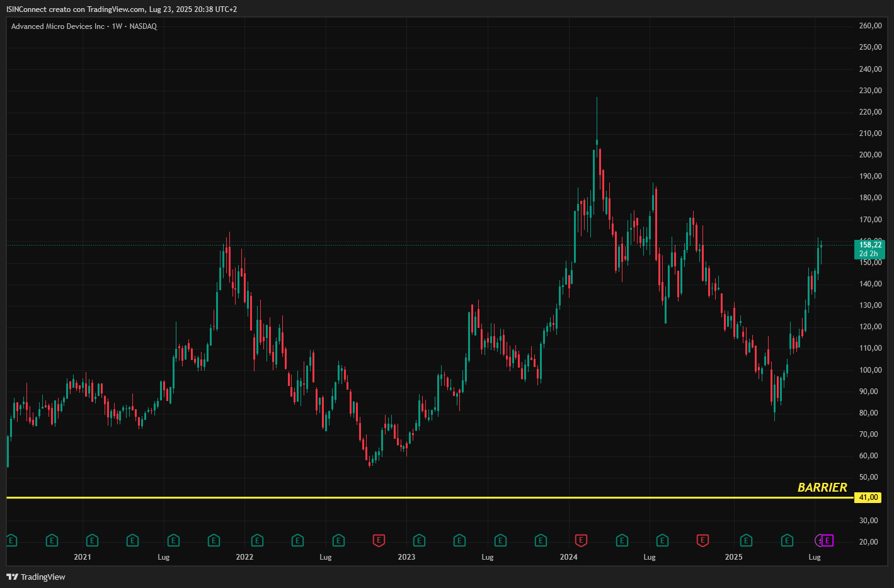The image size is (894, 588).
Task: Click the 2021 time axis label
Action: (x=83, y=557)
